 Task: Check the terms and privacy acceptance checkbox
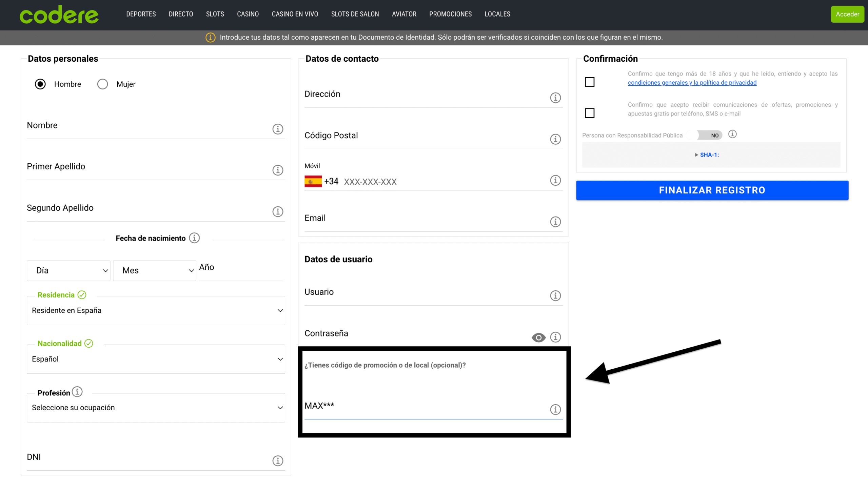point(590,82)
